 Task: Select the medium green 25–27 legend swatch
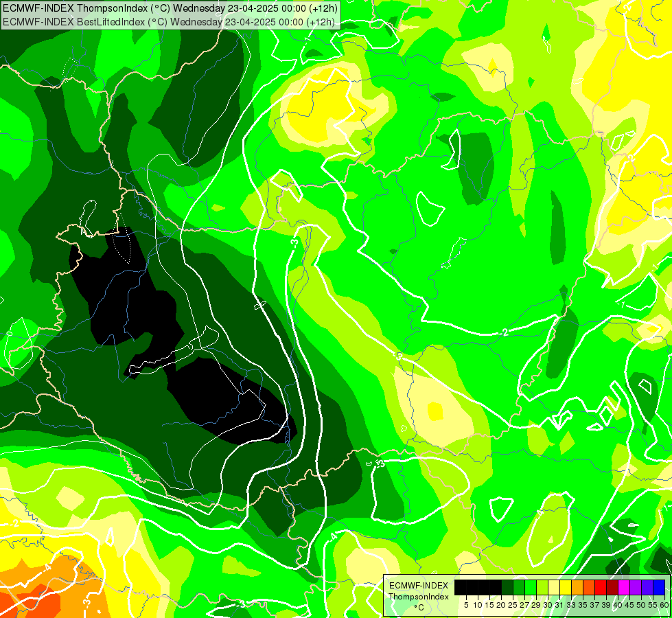(x=519, y=587)
